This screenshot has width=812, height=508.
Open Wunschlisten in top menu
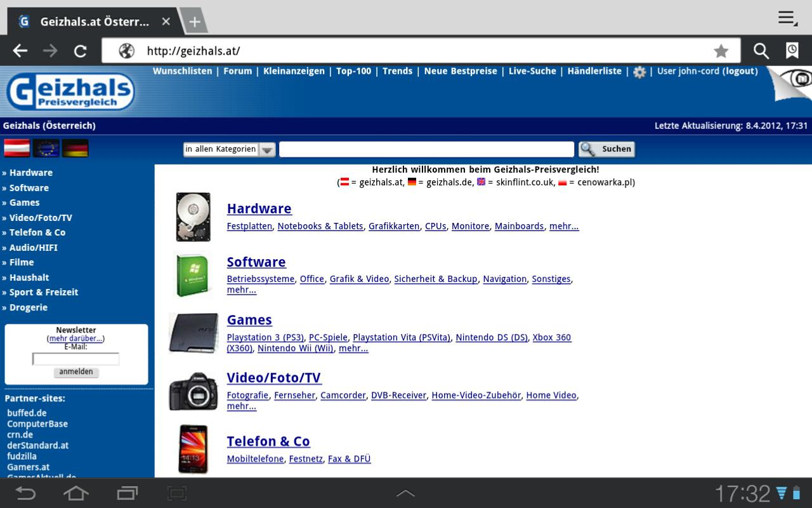pyautogui.click(x=183, y=71)
